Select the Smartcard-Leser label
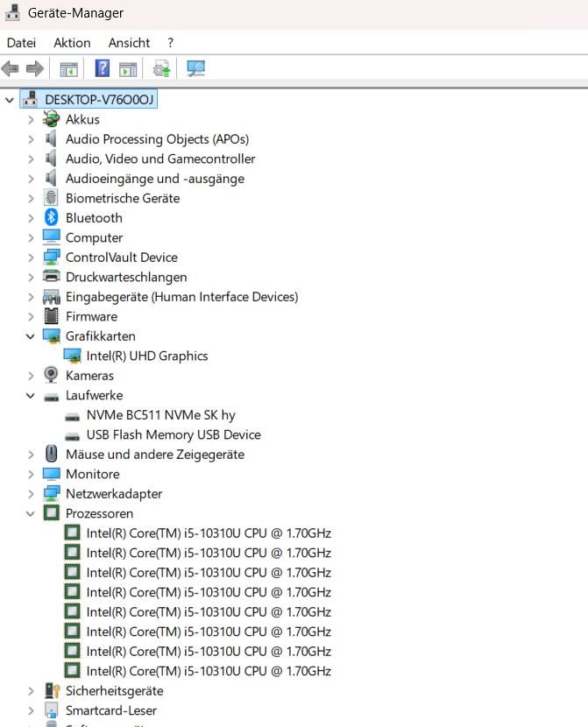Viewport: 588px width, 727px height. [111, 710]
